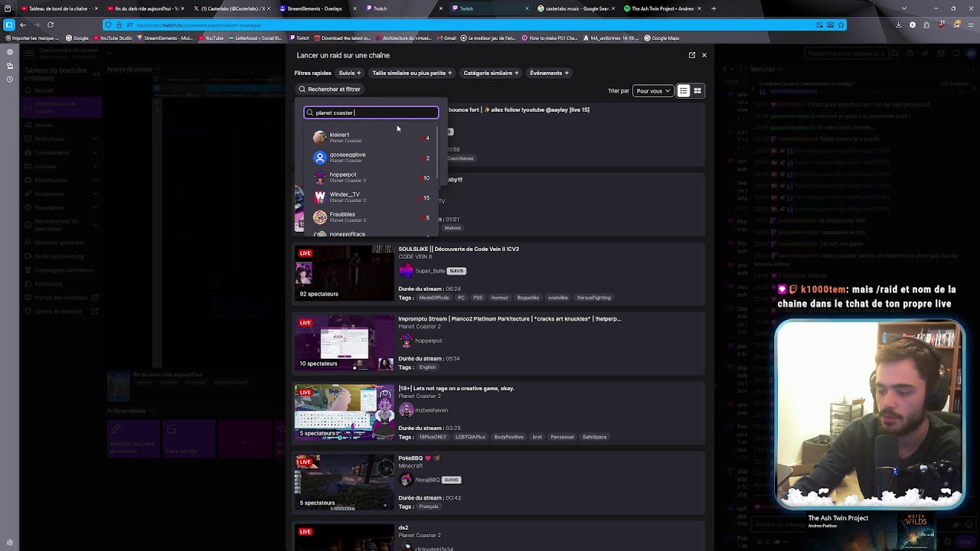The height and width of the screenshot is (551, 980).
Task: Close the raid dialog with X
Action: click(x=704, y=55)
